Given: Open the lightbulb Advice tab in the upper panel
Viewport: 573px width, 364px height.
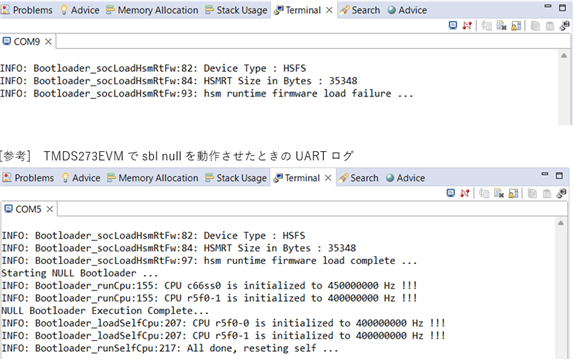Looking at the screenshot, I should [80, 10].
